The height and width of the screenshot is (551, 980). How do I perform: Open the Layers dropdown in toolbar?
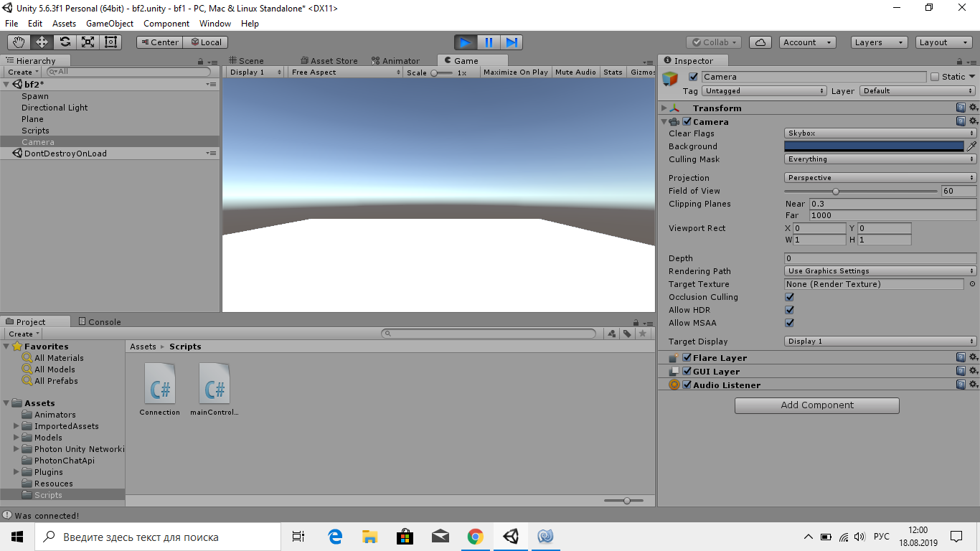(879, 42)
